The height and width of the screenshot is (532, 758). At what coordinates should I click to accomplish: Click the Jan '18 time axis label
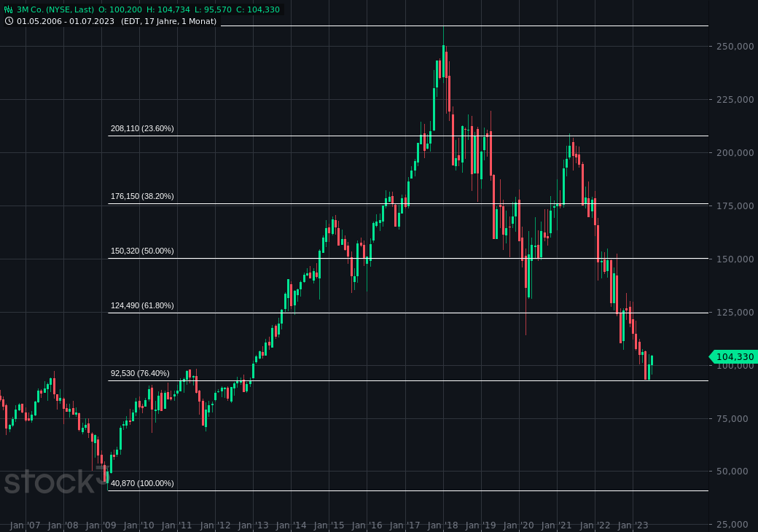pos(443,525)
